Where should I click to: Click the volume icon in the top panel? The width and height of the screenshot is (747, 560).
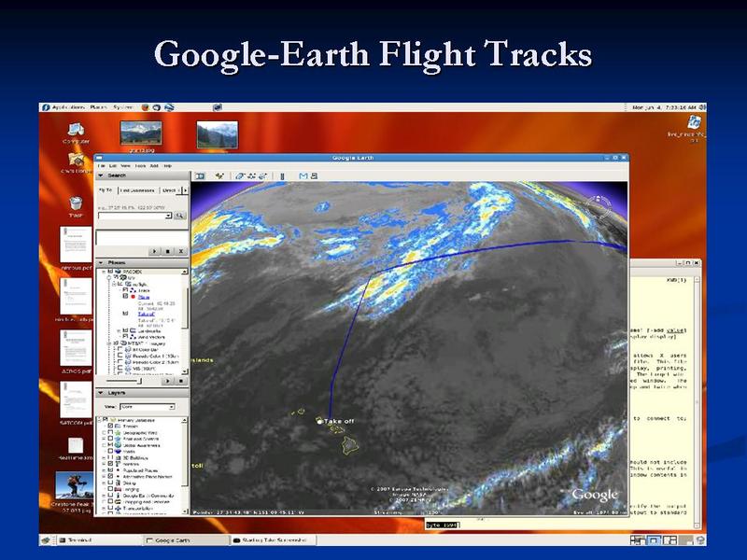pyautogui.click(x=702, y=107)
